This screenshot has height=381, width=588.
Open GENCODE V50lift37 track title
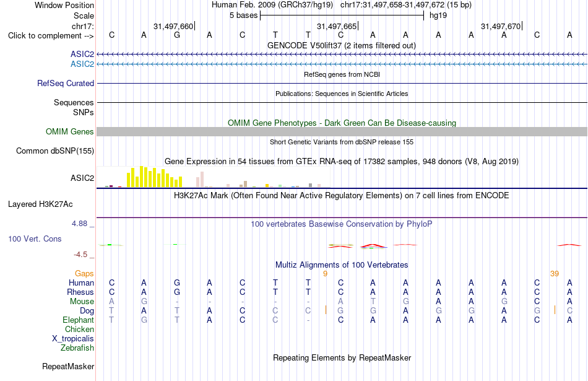(342, 45)
